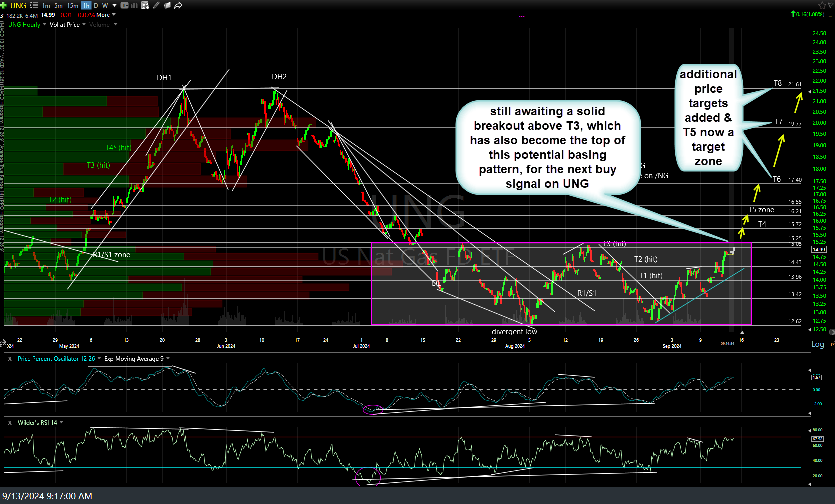Click the time-axis triangle marker near 16
Screen dimensions: 835x504
click(742, 332)
